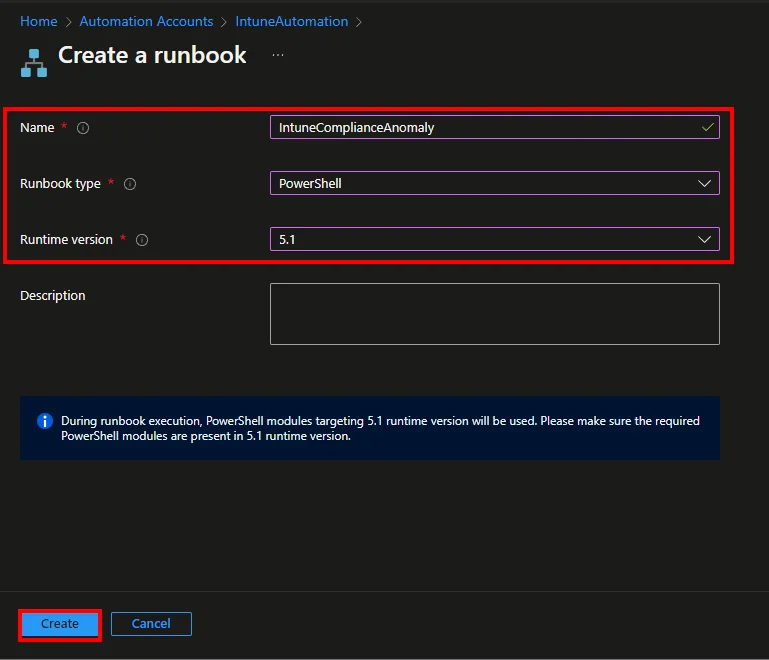Click the Cancel button
This screenshot has height=660, width=769.
151,624
